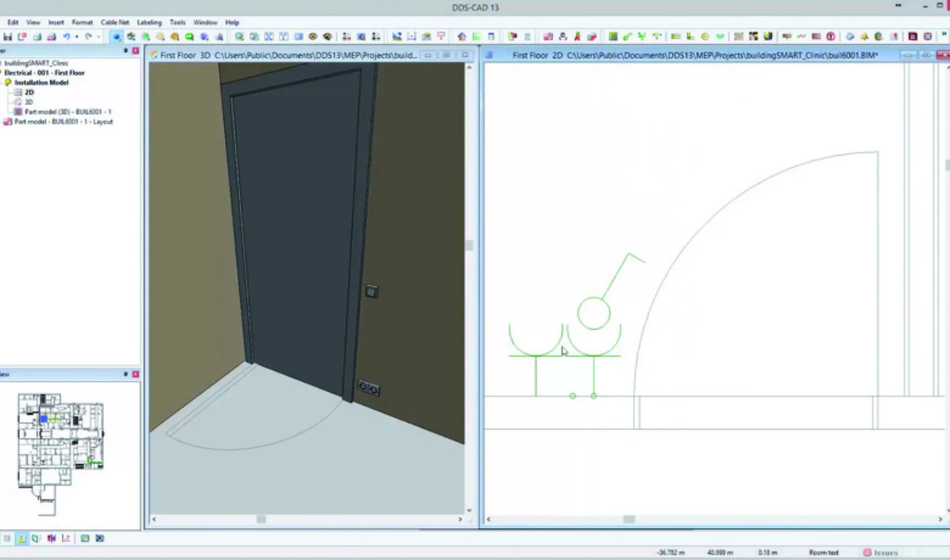Click the cable routing tool icon
This screenshot has width=950, height=560.
coord(627,36)
